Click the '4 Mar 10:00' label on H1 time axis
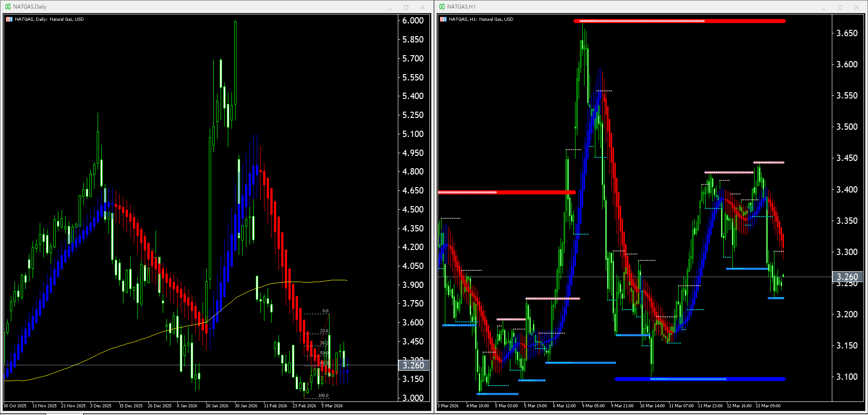This screenshot has width=868, height=415. [477, 406]
